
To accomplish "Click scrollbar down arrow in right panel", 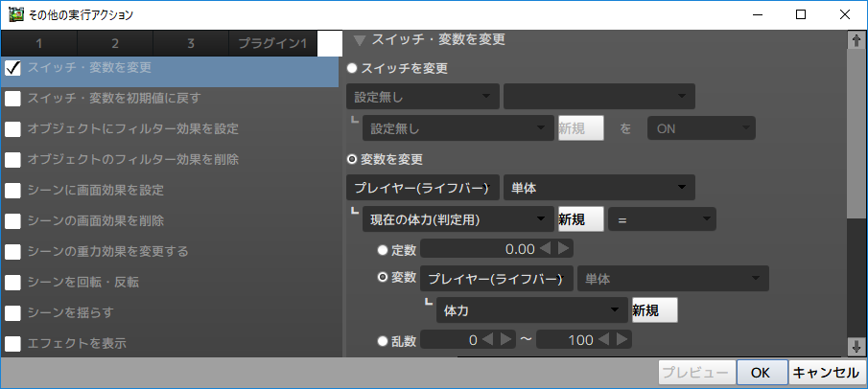I will [x=856, y=347].
